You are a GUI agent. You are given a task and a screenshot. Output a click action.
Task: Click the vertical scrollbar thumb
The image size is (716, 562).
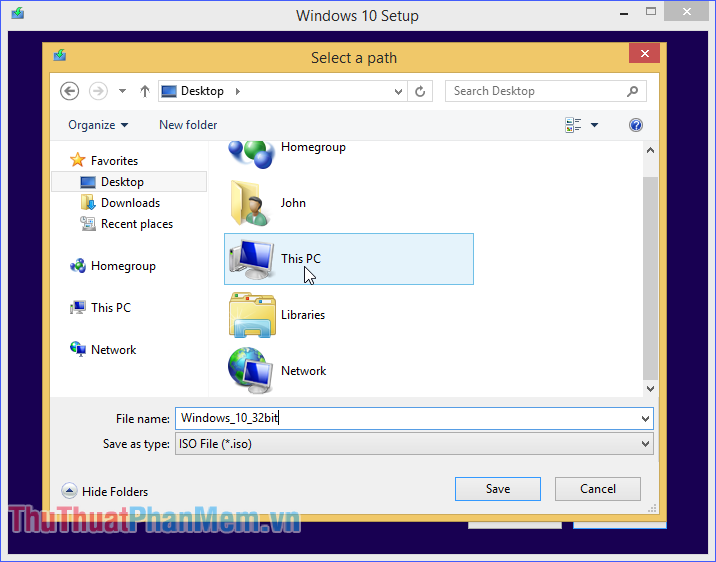point(650,278)
